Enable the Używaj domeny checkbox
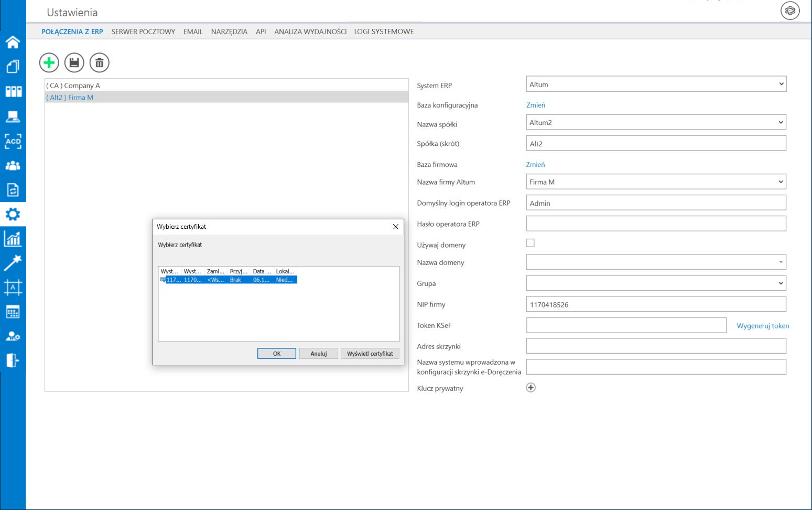This screenshot has width=812, height=510. click(530, 243)
